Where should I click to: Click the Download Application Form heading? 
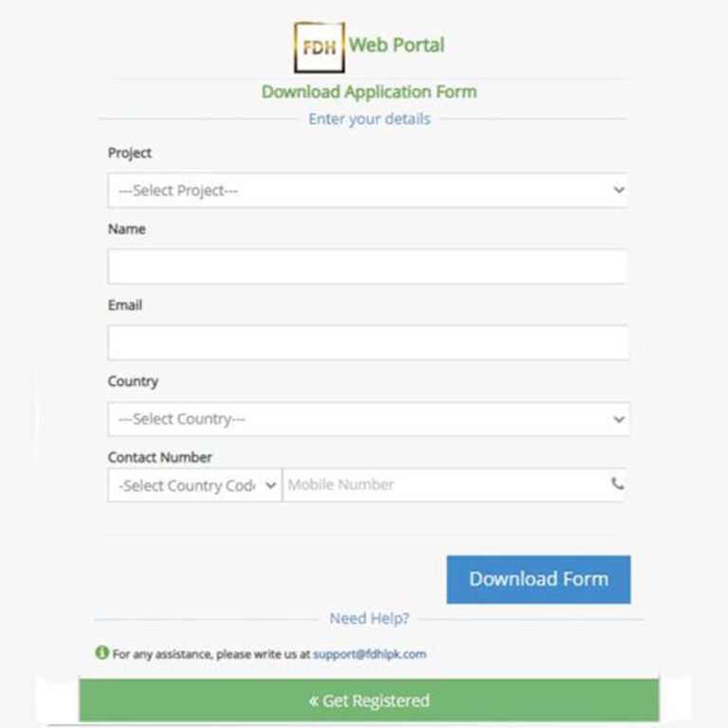coord(369,92)
